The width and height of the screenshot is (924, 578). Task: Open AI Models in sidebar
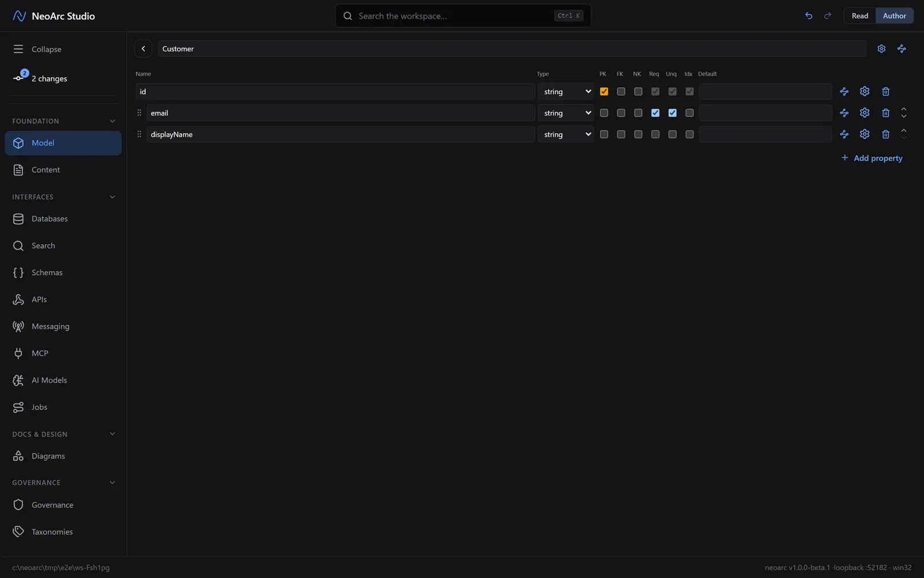point(63,380)
